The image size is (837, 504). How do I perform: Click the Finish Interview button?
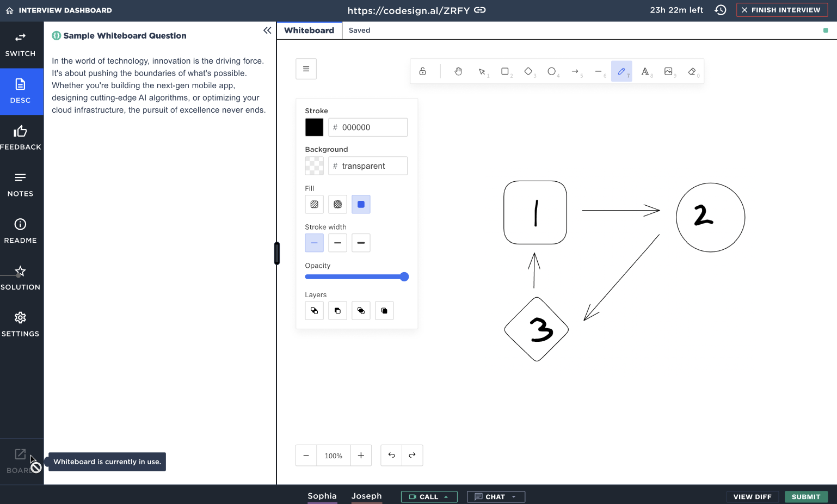pos(781,10)
